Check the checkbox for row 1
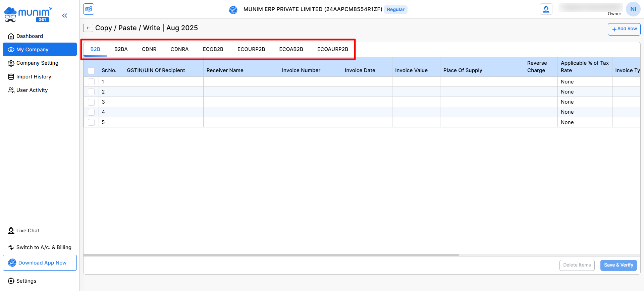644x291 pixels. pos(91,82)
